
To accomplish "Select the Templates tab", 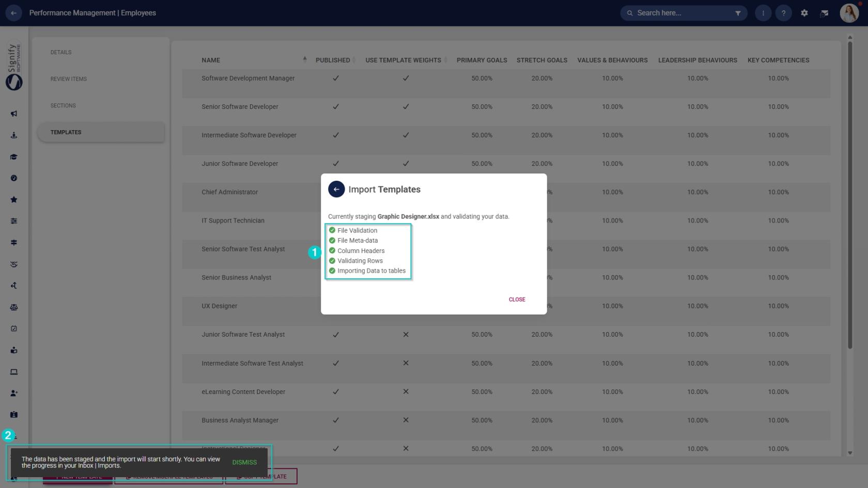I will coord(101,132).
